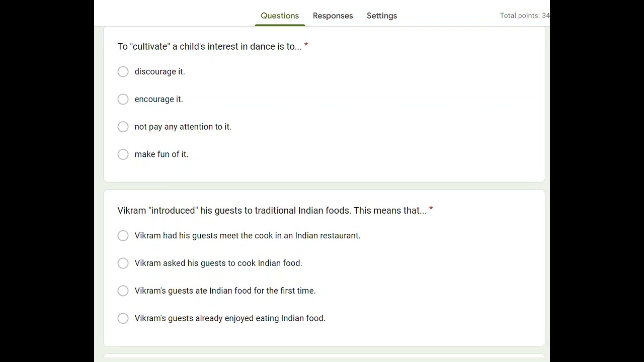Select 'not pay any attention to it.' option
The width and height of the screenshot is (644, 362).
123,127
